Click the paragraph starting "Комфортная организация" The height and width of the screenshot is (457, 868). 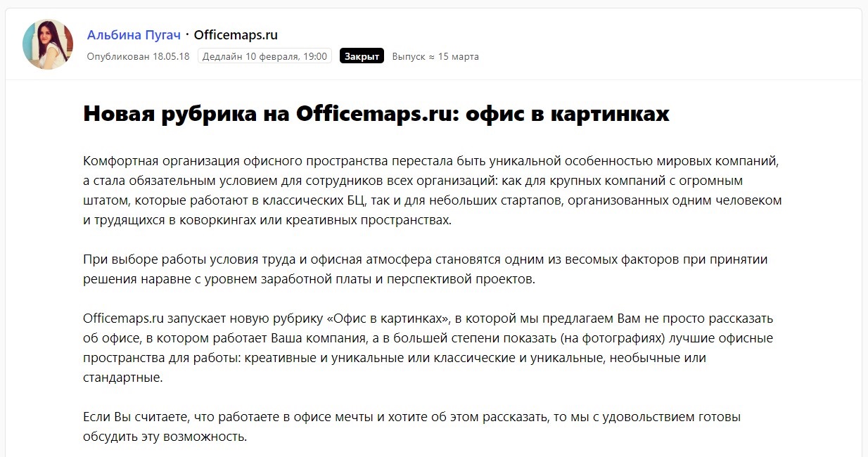(x=432, y=190)
